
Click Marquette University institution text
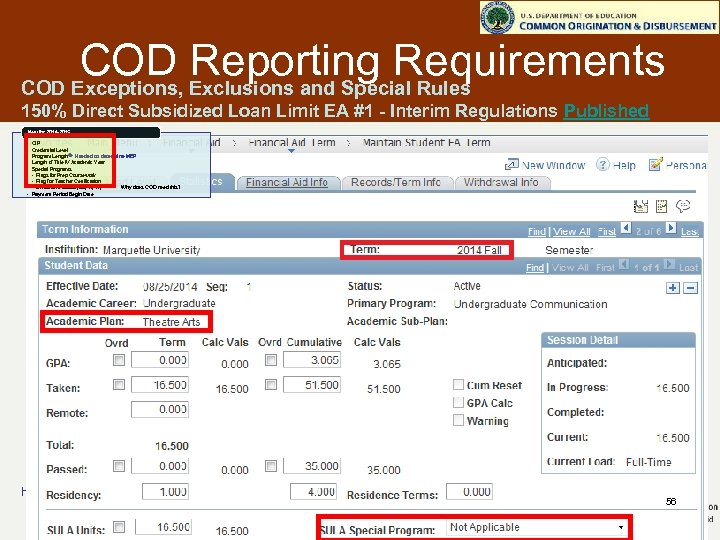click(x=152, y=250)
